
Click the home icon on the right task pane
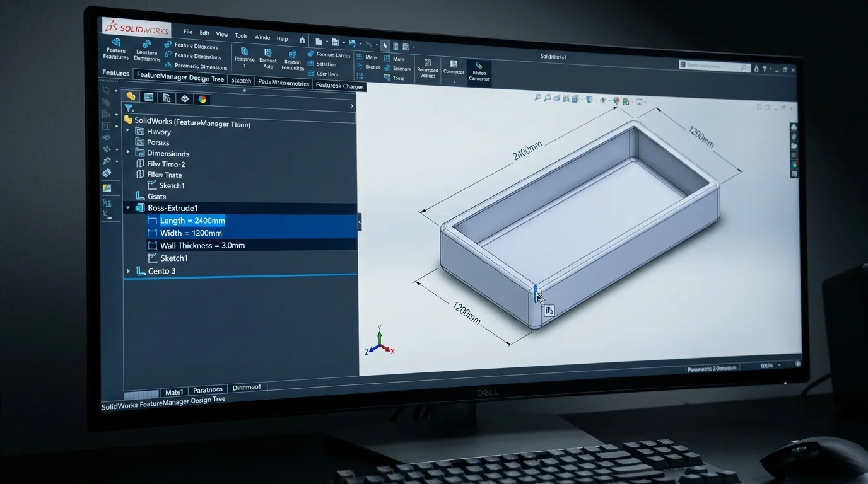tap(794, 127)
